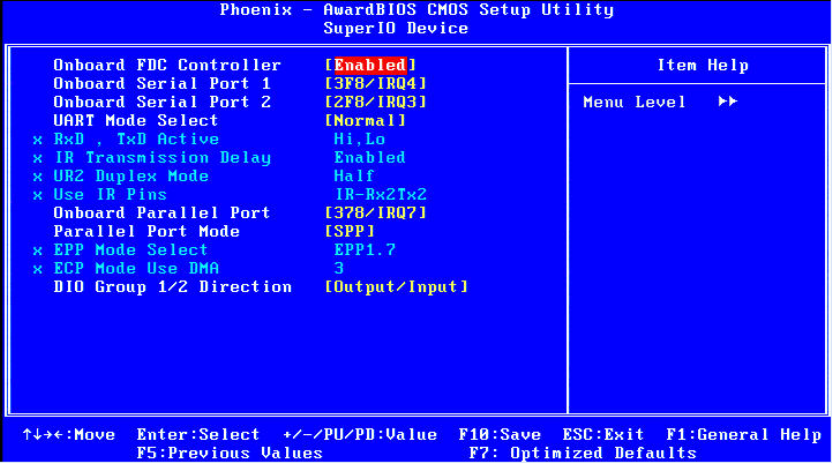Click the F5:Previous Values hint

click(x=230, y=453)
